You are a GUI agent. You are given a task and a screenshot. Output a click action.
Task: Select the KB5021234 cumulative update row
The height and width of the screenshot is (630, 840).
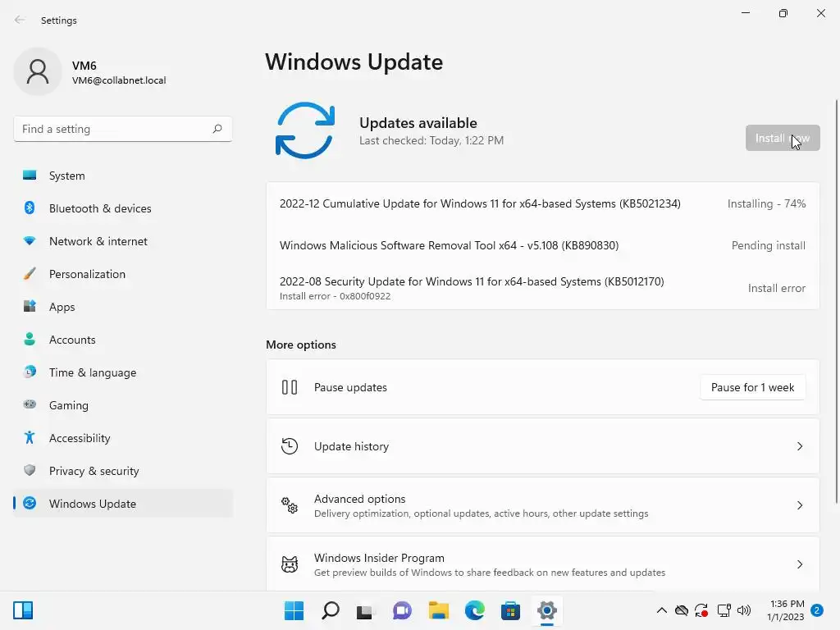[x=543, y=203]
